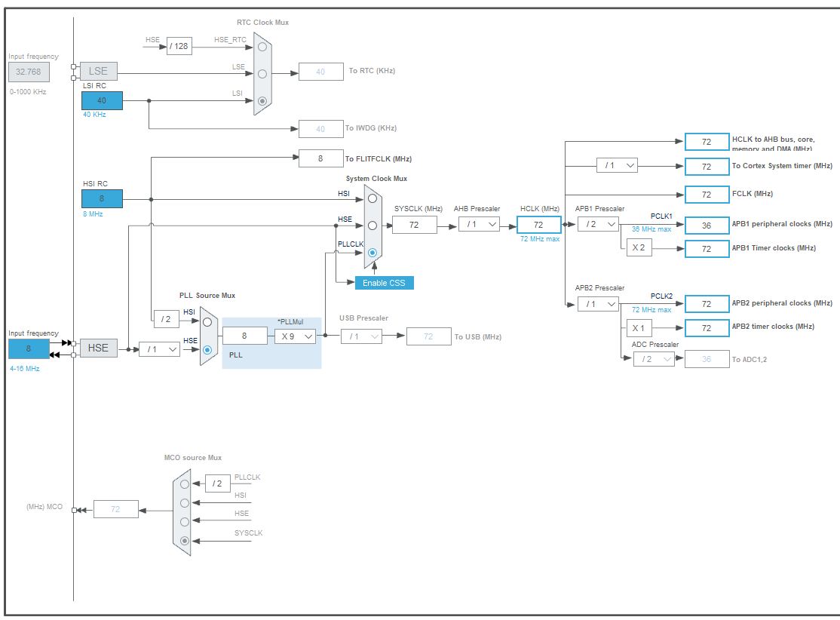Click the HSI /2 divider box for PLL
840x620 pixels.
167,319
